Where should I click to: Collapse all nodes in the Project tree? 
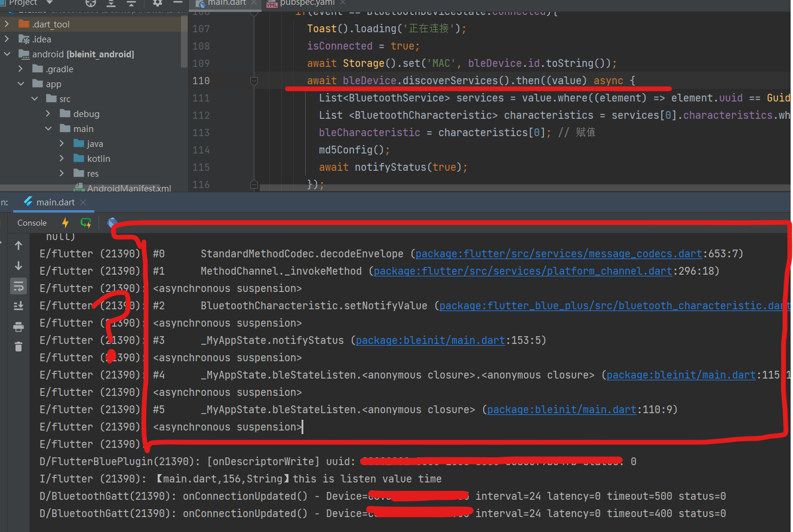click(131, 4)
